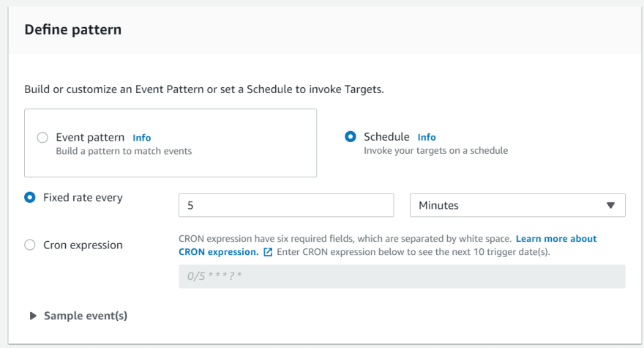Screen dimensions: 644x348
Task: Choose the Fixed rate every option
Action: click(29, 198)
